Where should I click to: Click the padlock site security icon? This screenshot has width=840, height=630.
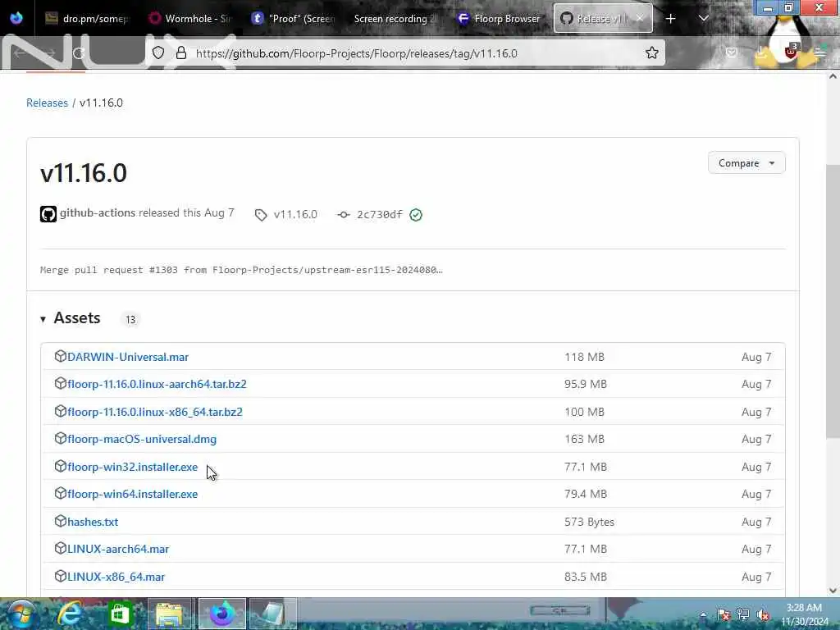pyautogui.click(x=181, y=53)
